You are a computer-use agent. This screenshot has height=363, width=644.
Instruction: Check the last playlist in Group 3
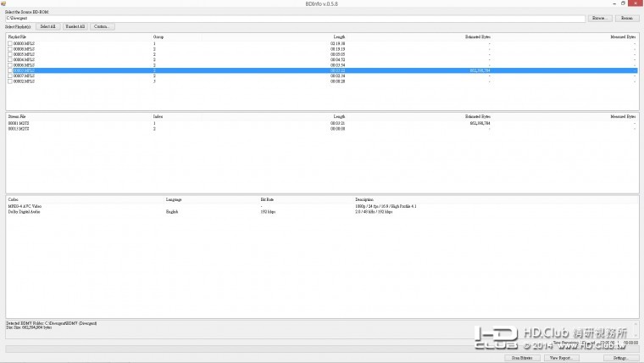pos(10,81)
